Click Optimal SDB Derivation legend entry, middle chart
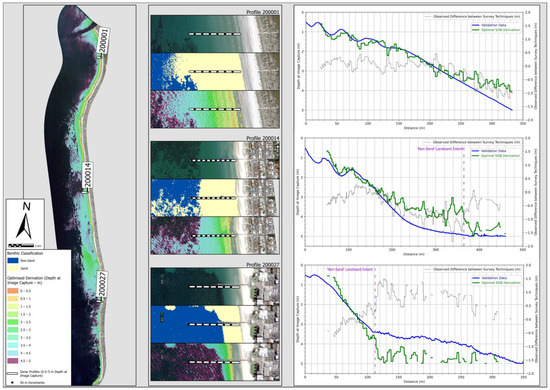Image resolution: width=550 pixels, height=390 pixels. (x=496, y=156)
